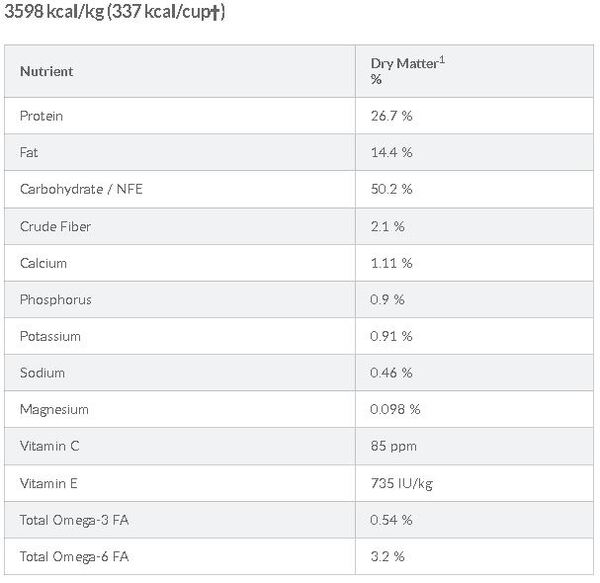Click the 0.098 % magnesium value
Screen dimensions: 600x583
(x=395, y=409)
